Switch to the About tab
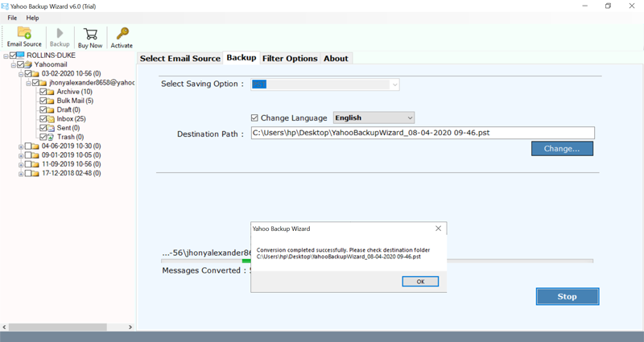Image resolution: width=644 pixels, height=342 pixels. 336,58
